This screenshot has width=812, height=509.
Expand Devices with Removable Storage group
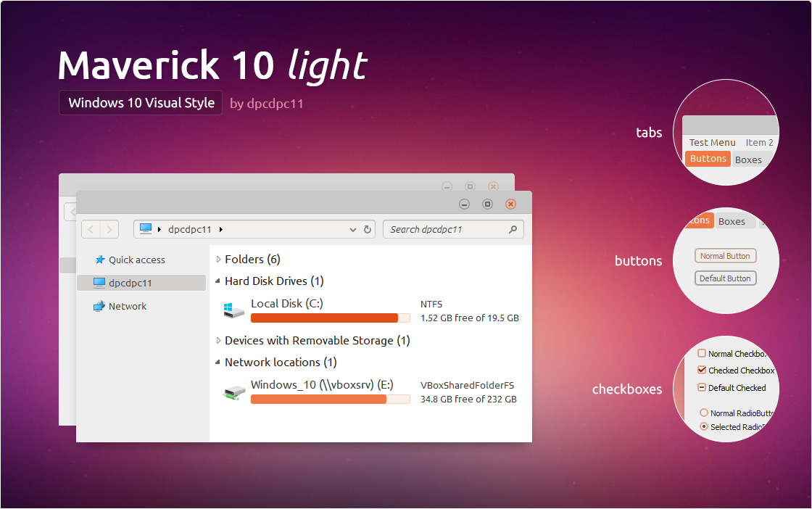tap(218, 340)
